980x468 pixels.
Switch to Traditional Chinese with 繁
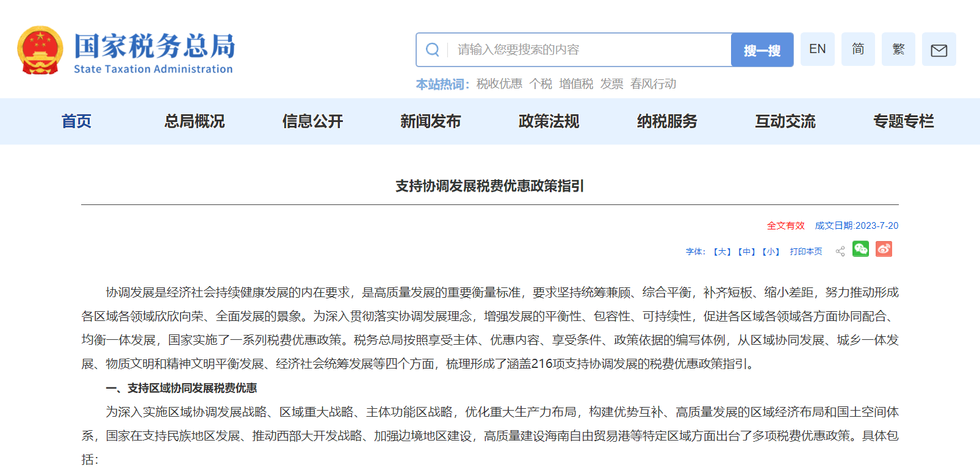point(898,49)
